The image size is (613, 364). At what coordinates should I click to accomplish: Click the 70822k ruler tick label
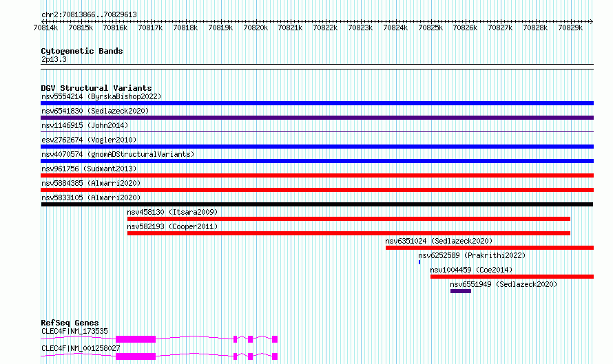(x=325, y=28)
